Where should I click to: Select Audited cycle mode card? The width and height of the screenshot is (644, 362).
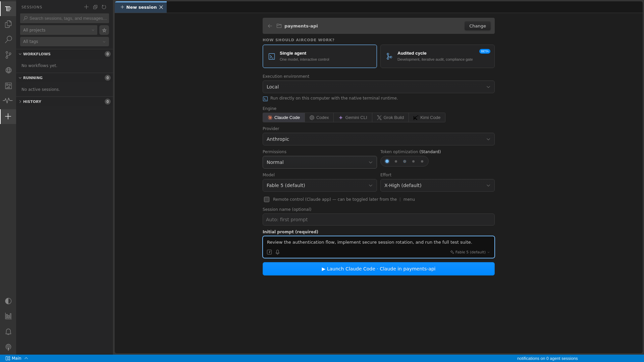click(437, 56)
